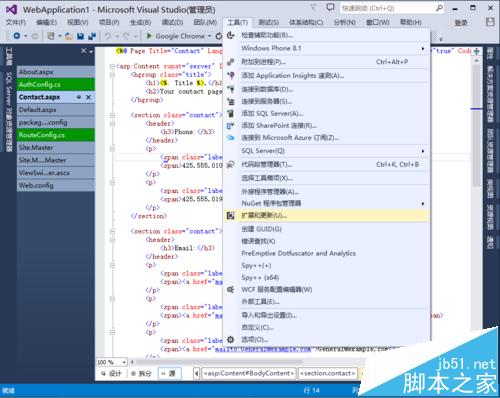This screenshot has width=500, height=398.
Task: Switch to the Design view button
Action: (112, 373)
